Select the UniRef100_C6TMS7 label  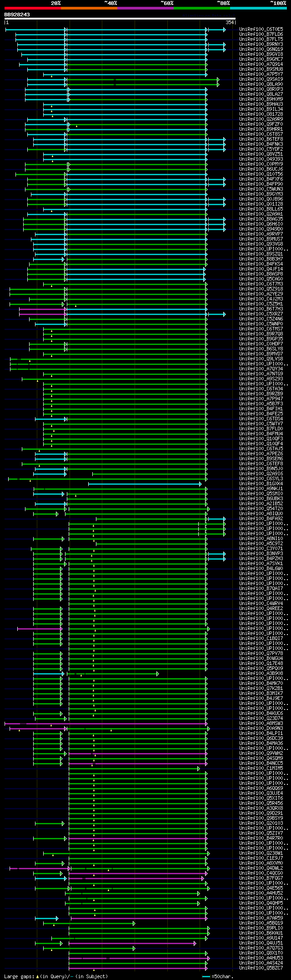261,329
